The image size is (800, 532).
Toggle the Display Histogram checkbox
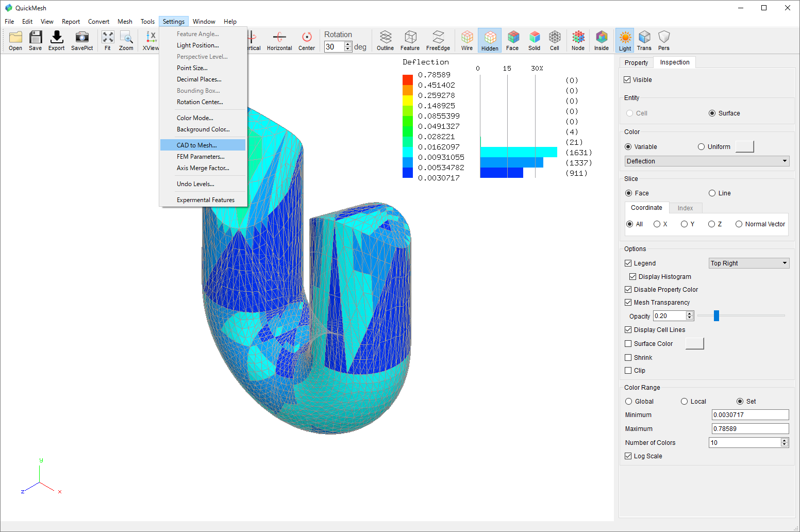point(632,277)
